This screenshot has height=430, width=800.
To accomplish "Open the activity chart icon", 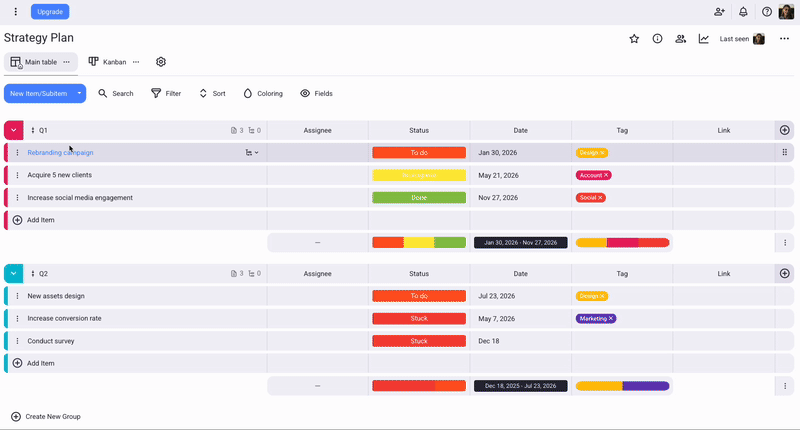I will 703,39.
